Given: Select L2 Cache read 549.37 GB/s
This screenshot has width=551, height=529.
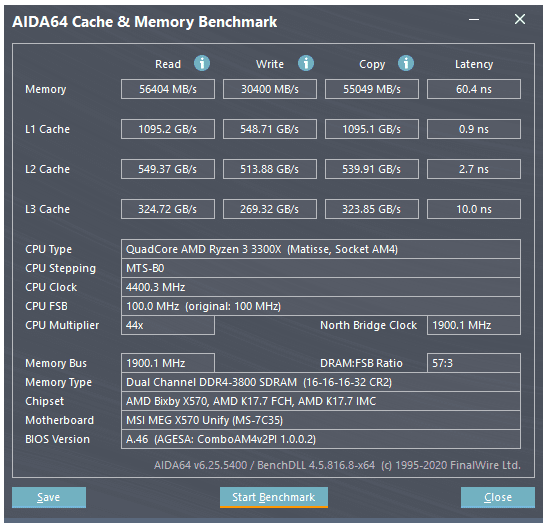Looking at the screenshot, I should pos(168,169).
